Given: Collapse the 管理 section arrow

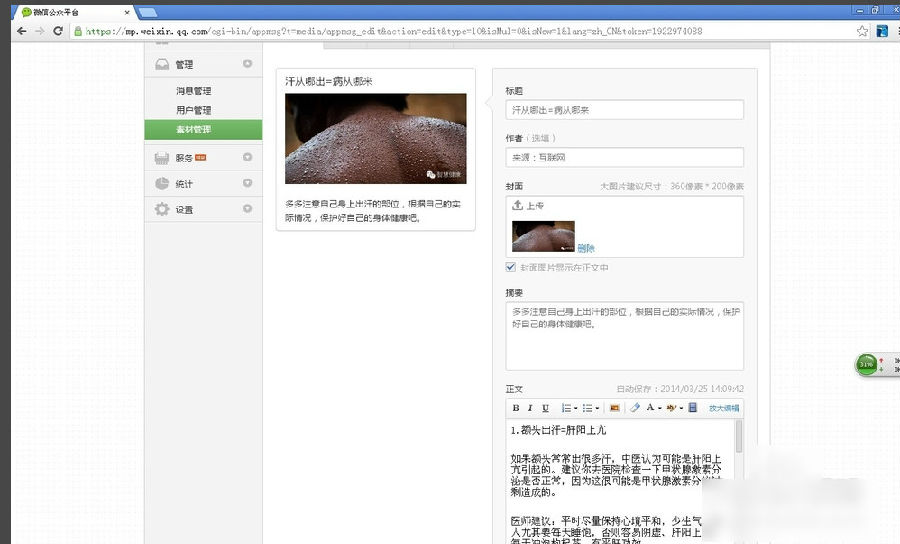Looking at the screenshot, I should [247, 64].
